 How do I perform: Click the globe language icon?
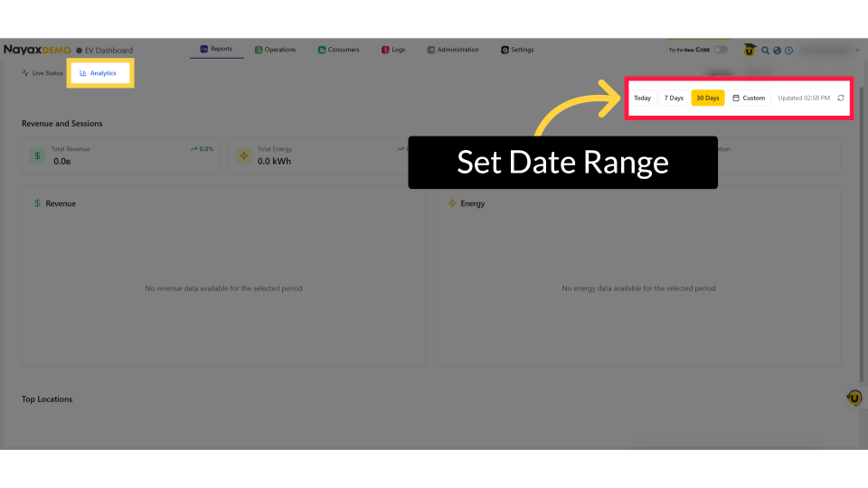tap(777, 51)
